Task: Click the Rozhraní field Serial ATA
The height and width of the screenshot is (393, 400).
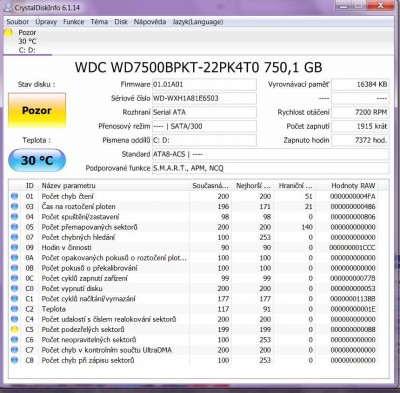Action: coord(204,112)
